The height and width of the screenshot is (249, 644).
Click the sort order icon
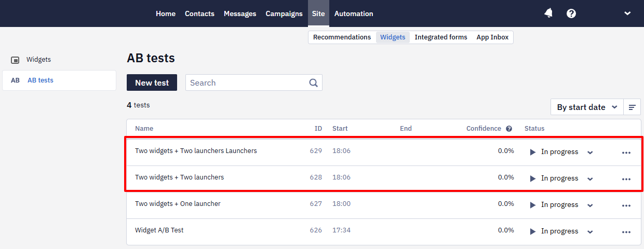(x=632, y=107)
